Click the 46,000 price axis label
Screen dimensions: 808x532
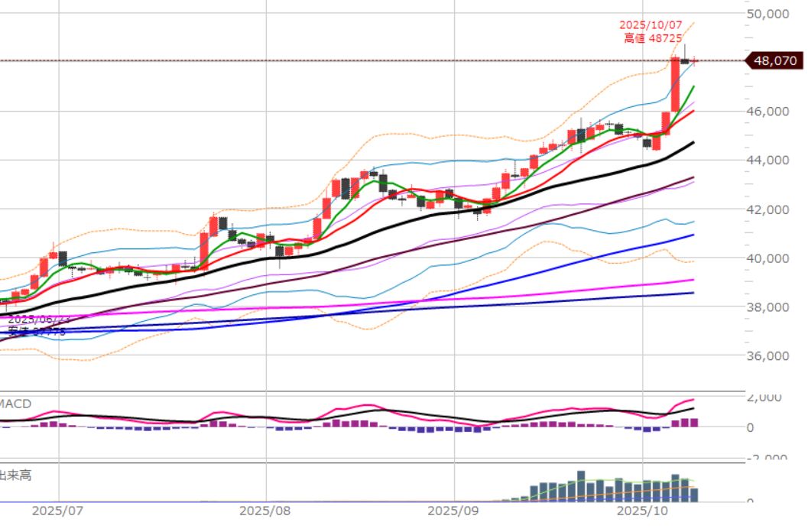click(767, 112)
